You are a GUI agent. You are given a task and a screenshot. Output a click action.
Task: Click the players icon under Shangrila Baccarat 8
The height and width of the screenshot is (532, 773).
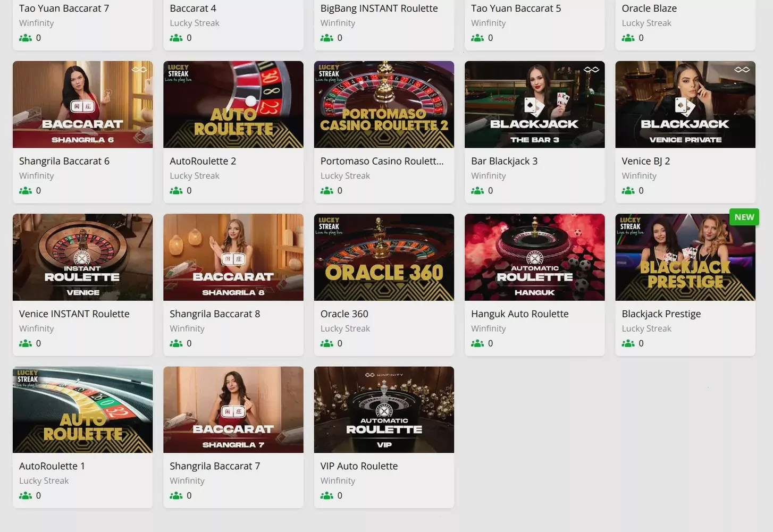(176, 343)
